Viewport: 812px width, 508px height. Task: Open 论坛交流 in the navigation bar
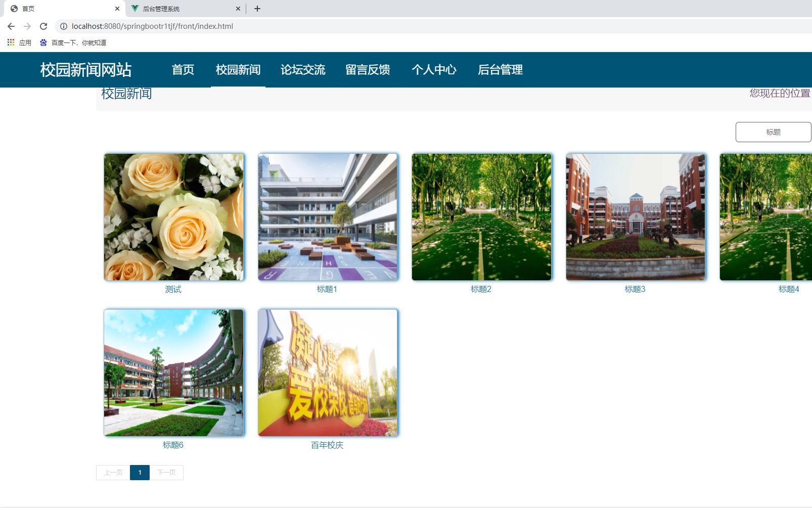[303, 70]
